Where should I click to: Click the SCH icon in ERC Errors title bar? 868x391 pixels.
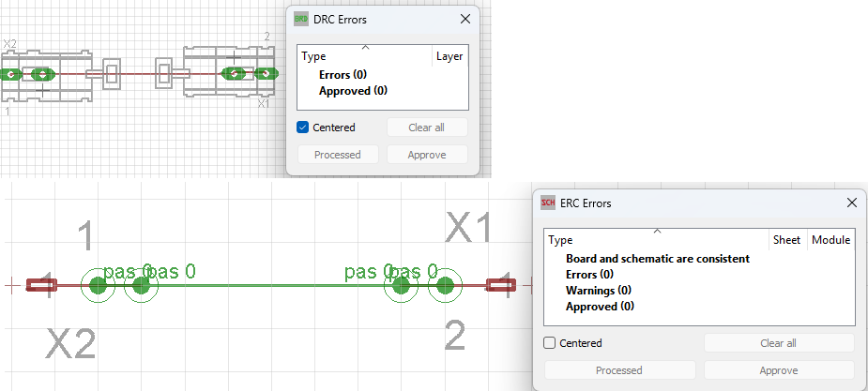pos(548,203)
